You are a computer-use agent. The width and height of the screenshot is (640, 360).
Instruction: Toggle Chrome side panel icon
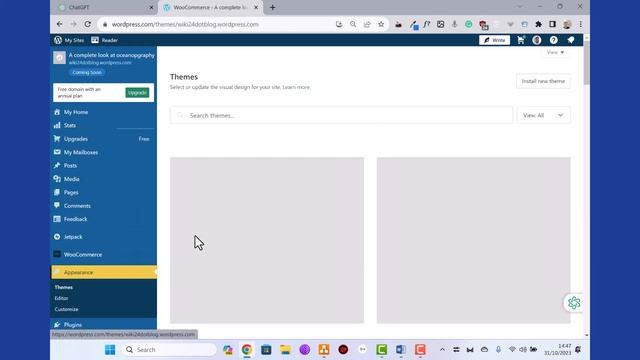point(552,24)
